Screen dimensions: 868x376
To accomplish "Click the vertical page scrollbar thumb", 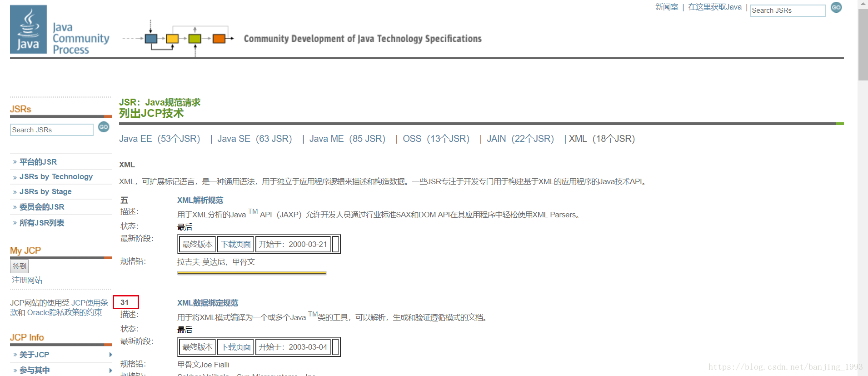I will [863, 45].
